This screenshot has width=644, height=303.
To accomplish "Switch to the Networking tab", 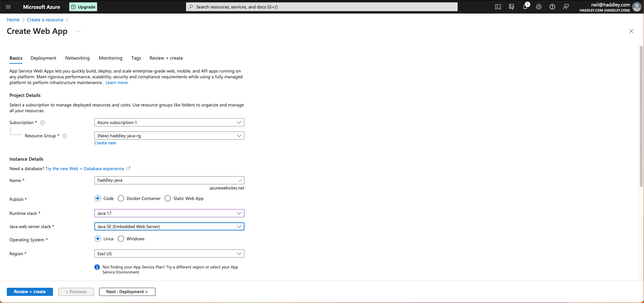I will pos(77,58).
